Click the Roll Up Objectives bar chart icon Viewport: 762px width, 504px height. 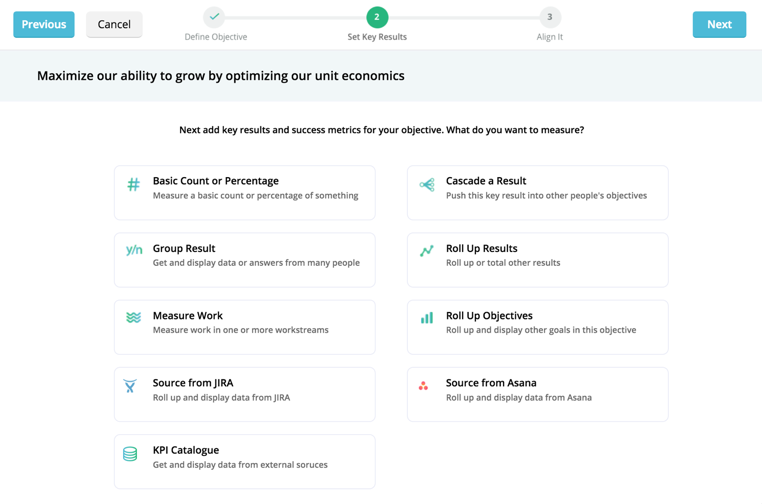[x=427, y=318]
